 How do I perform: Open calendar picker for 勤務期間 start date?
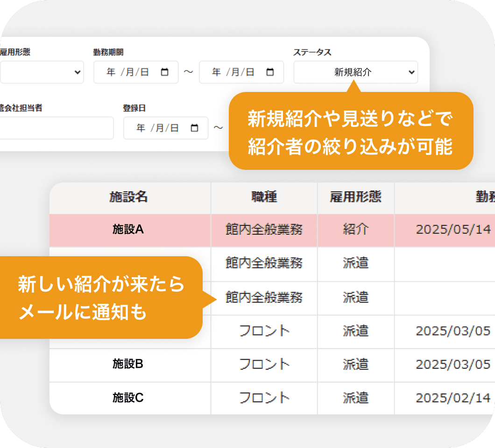pyautogui.click(x=165, y=72)
